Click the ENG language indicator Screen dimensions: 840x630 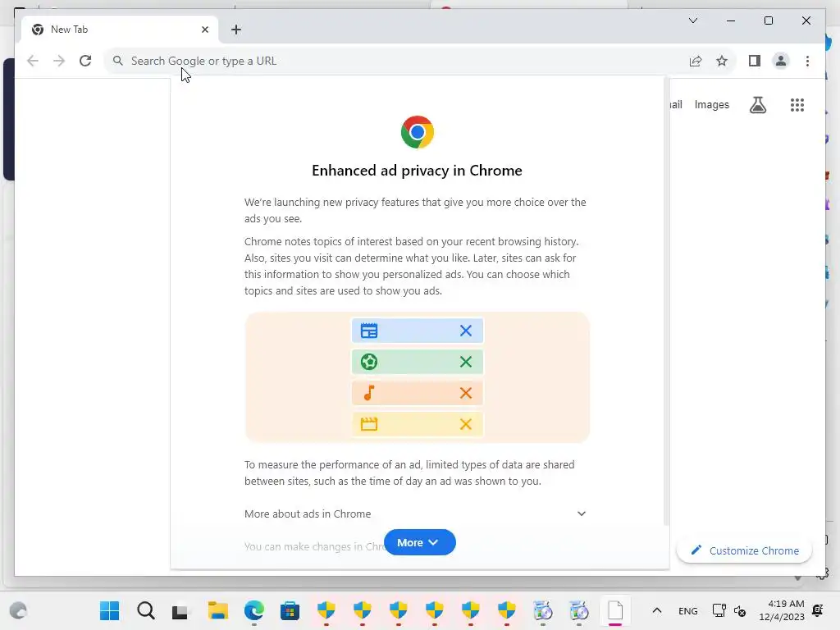coord(688,610)
